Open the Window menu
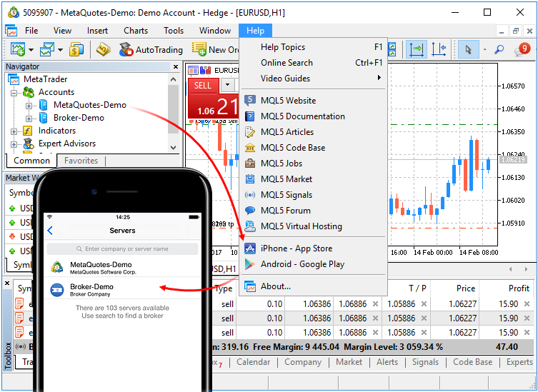 coord(215,31)
